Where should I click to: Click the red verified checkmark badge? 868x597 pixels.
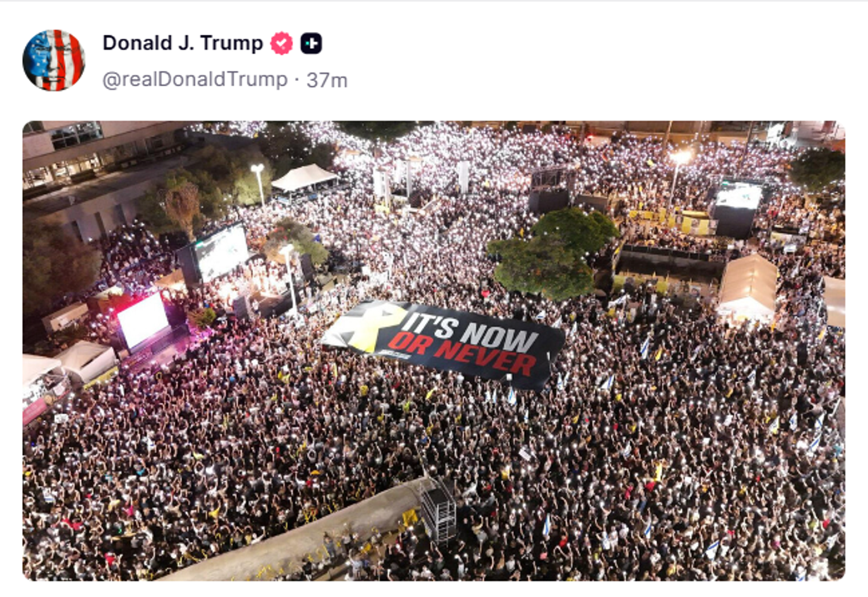tap(282, 43)
